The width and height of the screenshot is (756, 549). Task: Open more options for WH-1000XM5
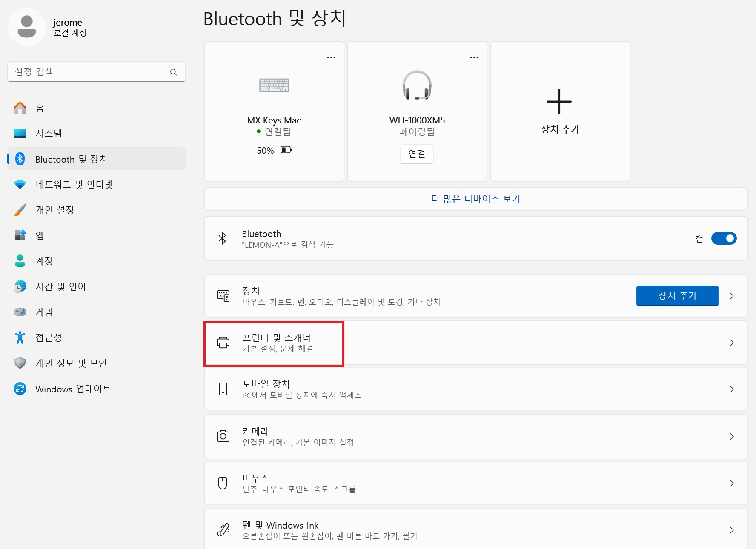click(474, 57)
